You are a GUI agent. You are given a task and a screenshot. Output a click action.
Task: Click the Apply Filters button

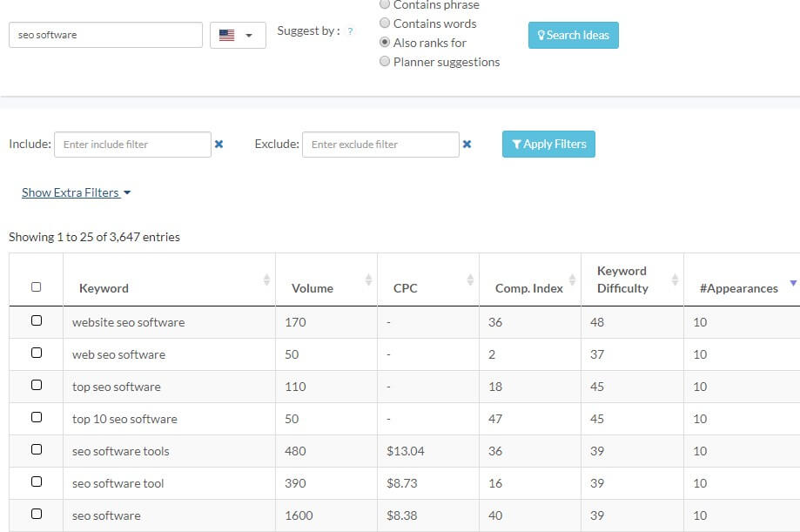[548, 144]
